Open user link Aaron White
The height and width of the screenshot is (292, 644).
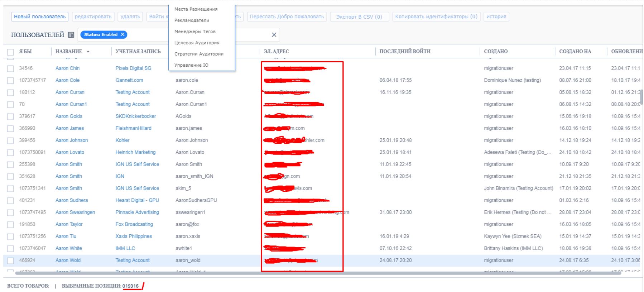[x=69, y=248]
